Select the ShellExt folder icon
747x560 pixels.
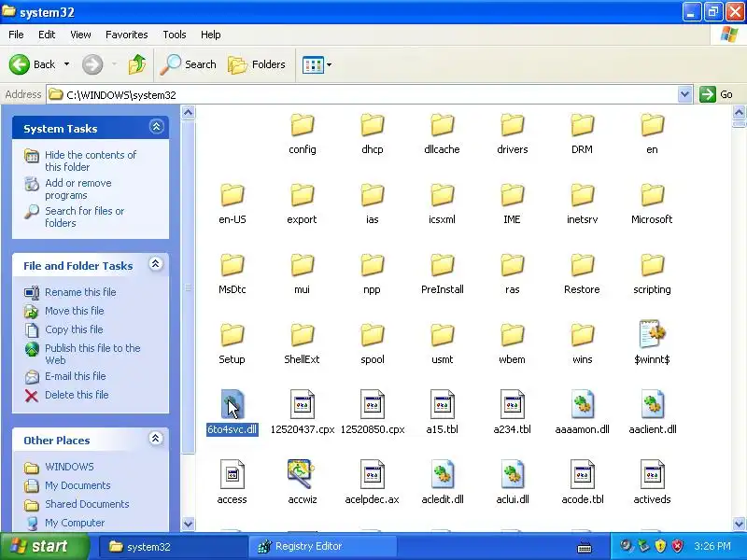pos(302,335)
